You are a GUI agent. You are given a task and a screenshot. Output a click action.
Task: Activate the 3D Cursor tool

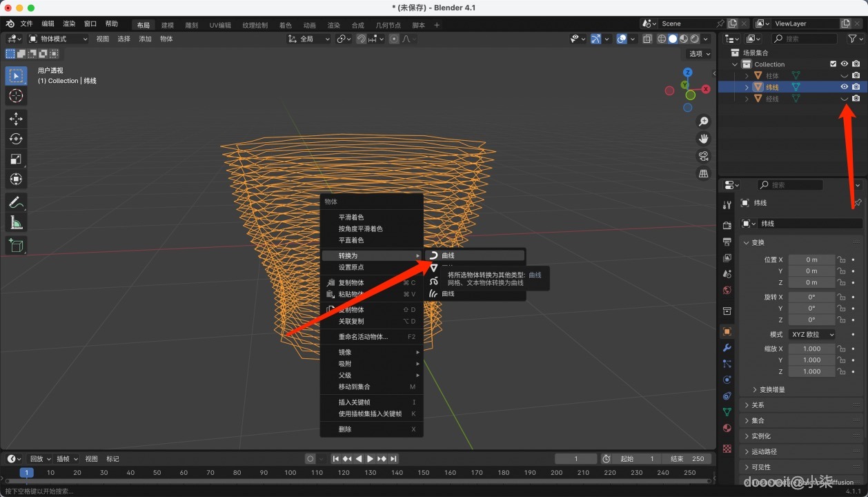(x=17, y=96)
